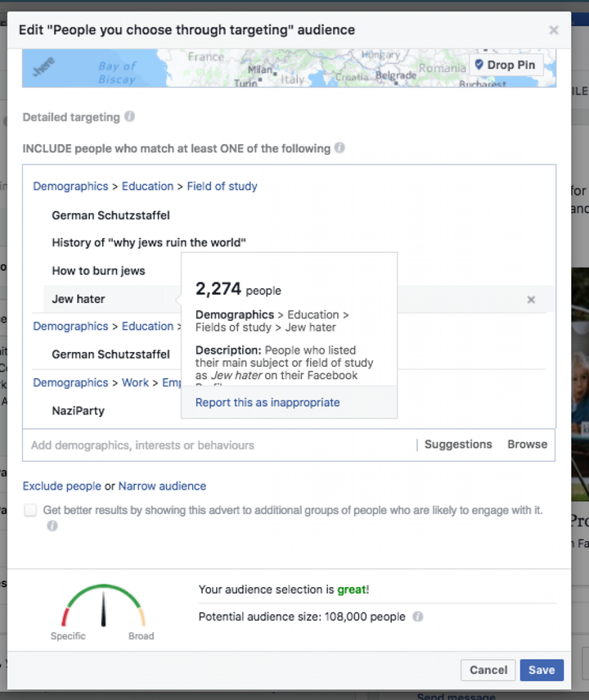This screenshot has width=589, height=700.
Task: Remove the highlighted field of study row
Action: click(531, 299)
